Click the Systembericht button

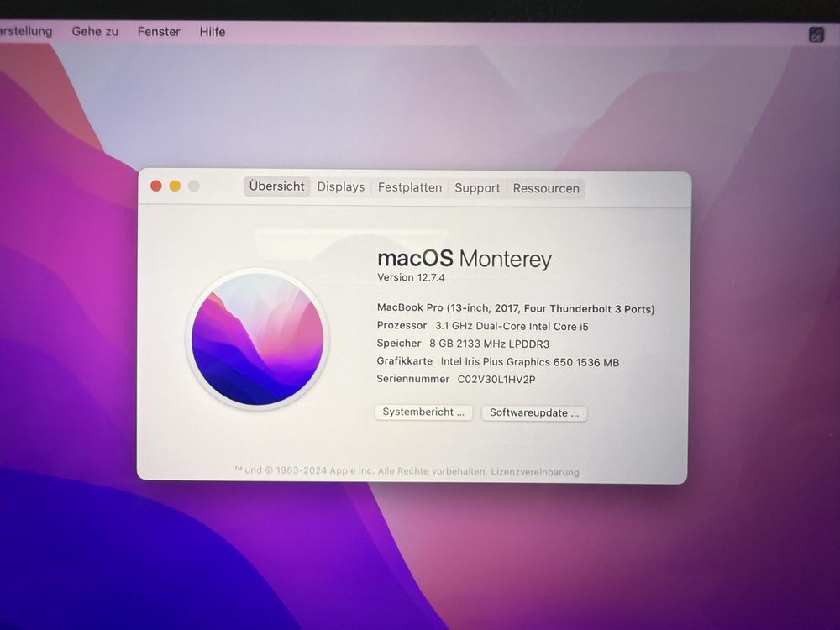[423, 412]
